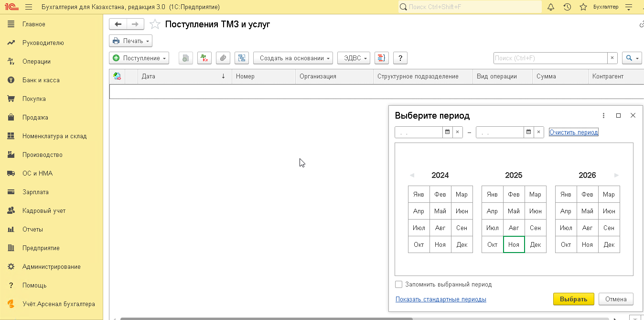Screen dimensions: 644x320
Task: Open favorites star in top bar
Action: tap(583, 7)
